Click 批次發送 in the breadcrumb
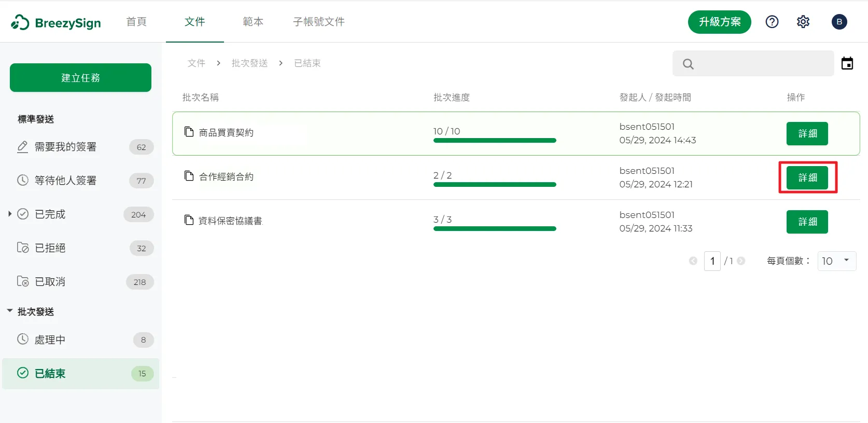 tap(249, 63)
